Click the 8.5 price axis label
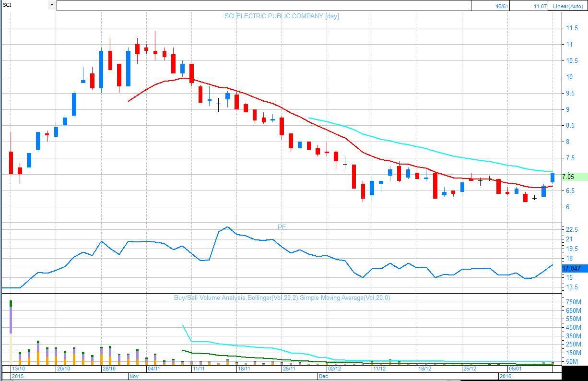This screenshot has height=381, width=588. click(x=570, y=126)
